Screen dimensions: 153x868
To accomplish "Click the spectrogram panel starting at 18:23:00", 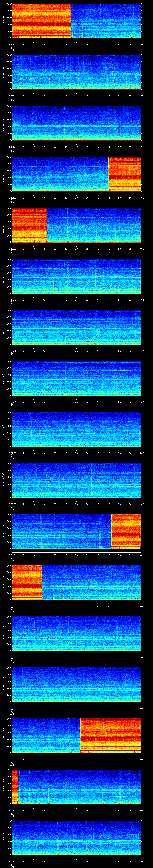I will pyautogui.click(x=77, y=481).
